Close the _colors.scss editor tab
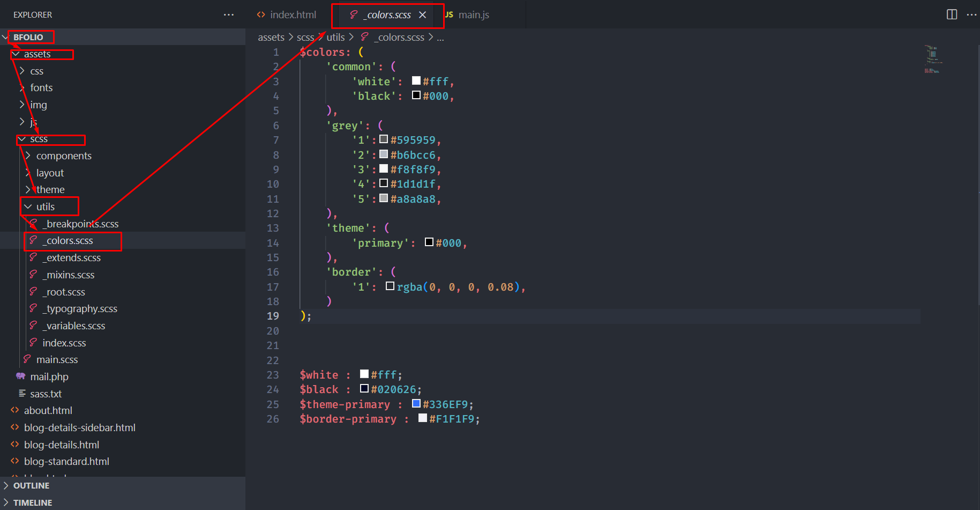 point(422,15)
